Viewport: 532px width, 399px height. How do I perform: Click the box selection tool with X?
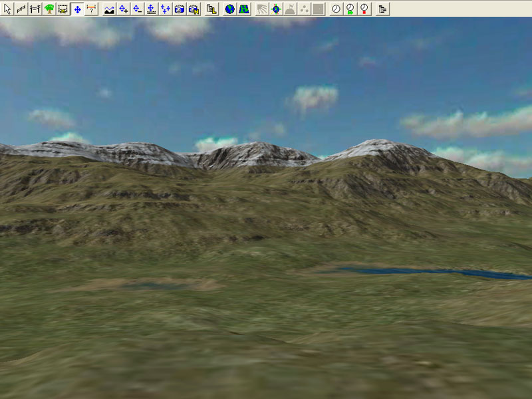click(63, 9)
